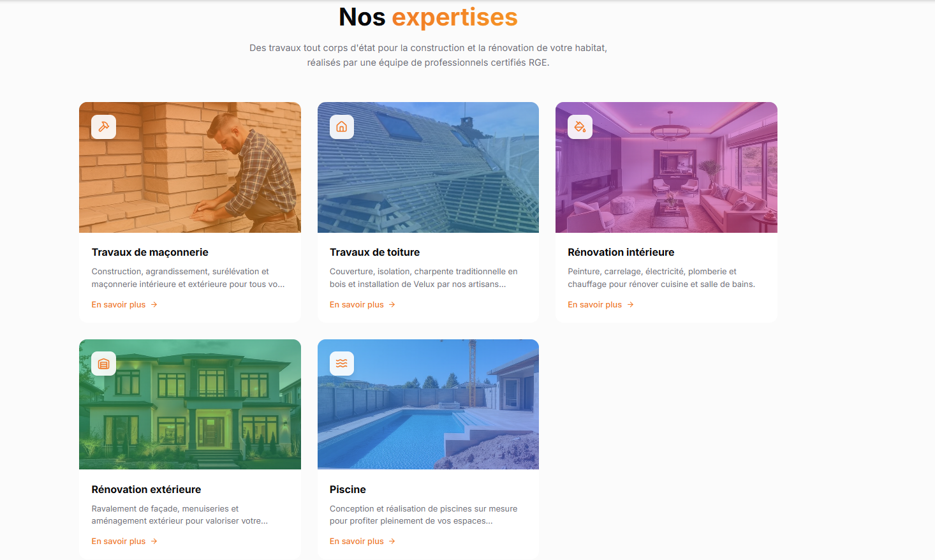Open En savoir plus for Travaux de toiture

pyautogui.click(x=357, y=305)
